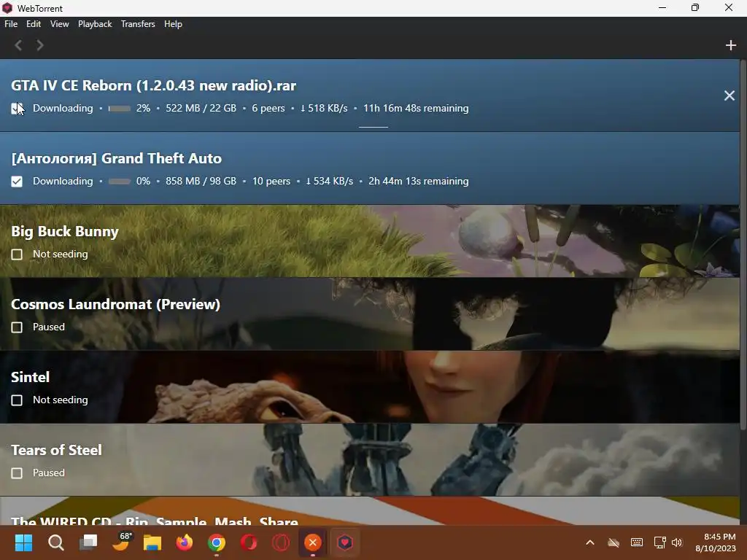The height and width of the screenshot is (560, 747).
Task: Select the Big Buck Bunny torrent
Action: [370, 241]
